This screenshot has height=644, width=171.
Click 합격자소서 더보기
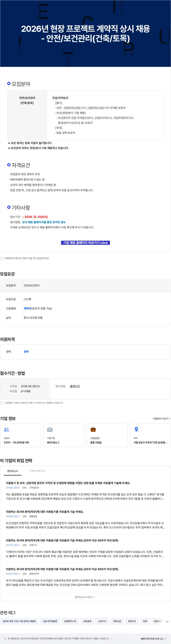(x=84, y=597)
